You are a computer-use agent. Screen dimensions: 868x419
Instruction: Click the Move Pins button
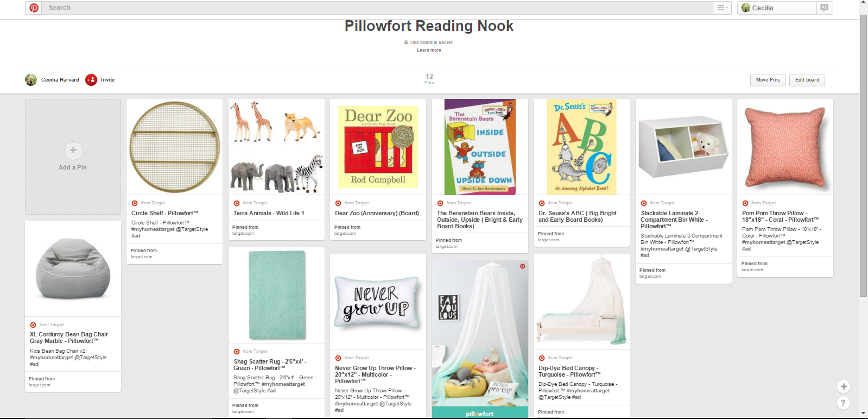[768, 80]
